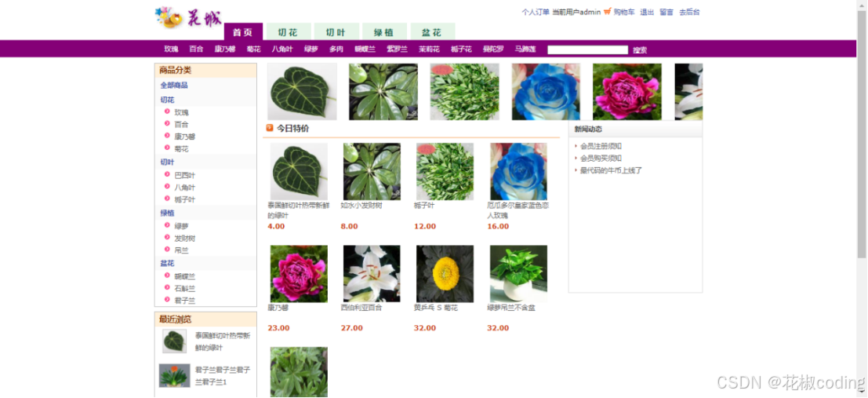
Task: Click the 茉莉花 keyword in the purple bar
Action: (x=430, y=49)
